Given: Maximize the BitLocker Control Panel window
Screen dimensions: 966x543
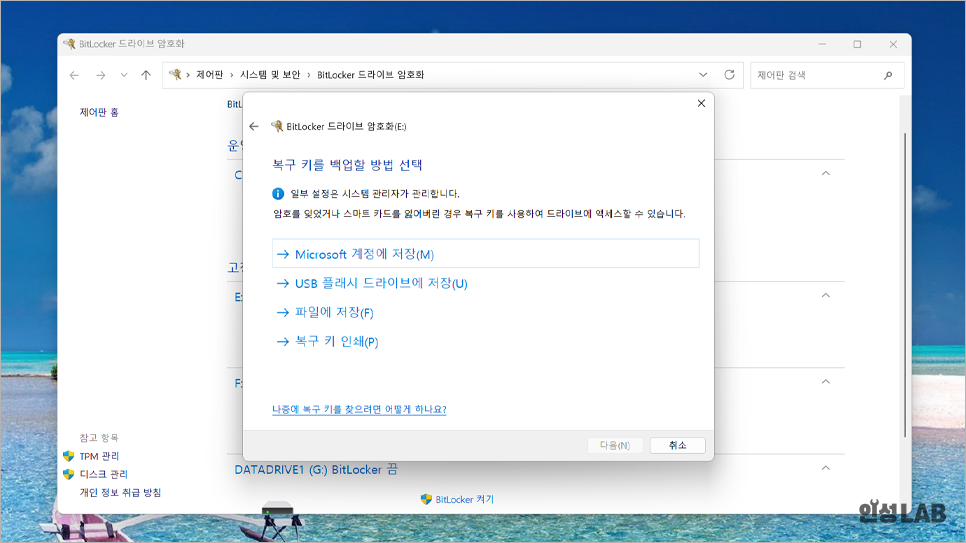Looking at the screenshot, I should tap(857, 44).
